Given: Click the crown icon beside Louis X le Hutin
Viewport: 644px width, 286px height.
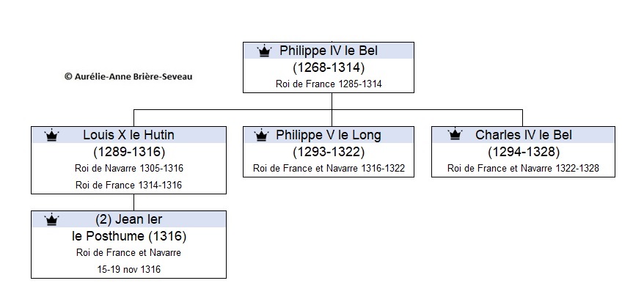Looking at the screenshot, I should click(x=52, y=135).
